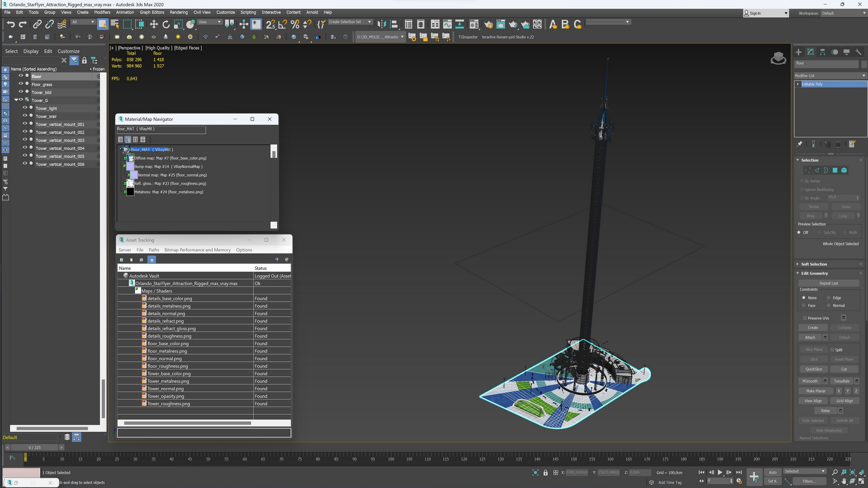
Task: Collapse the Selection rollout
Action: click(797, 160)
